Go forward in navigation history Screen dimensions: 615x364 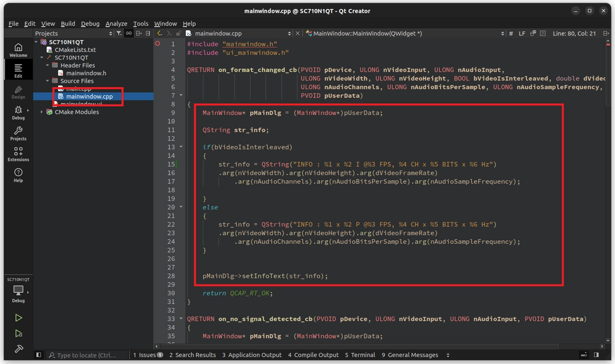[169, 33]
